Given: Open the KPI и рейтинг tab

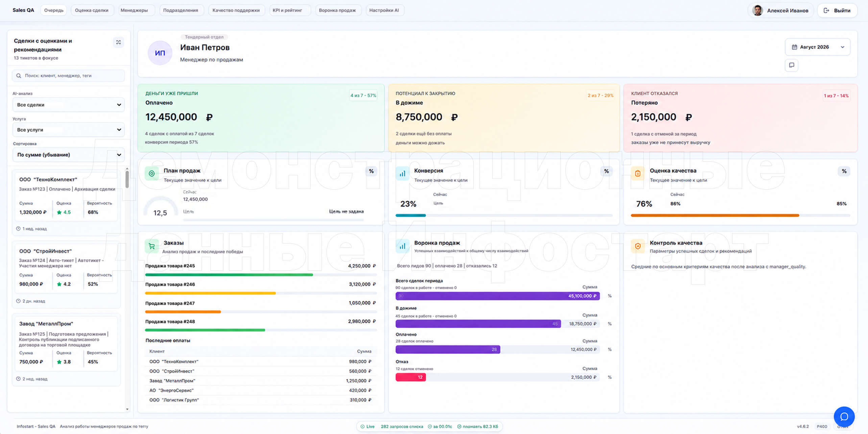Looking at the screenshot, I should coord(287,10).
